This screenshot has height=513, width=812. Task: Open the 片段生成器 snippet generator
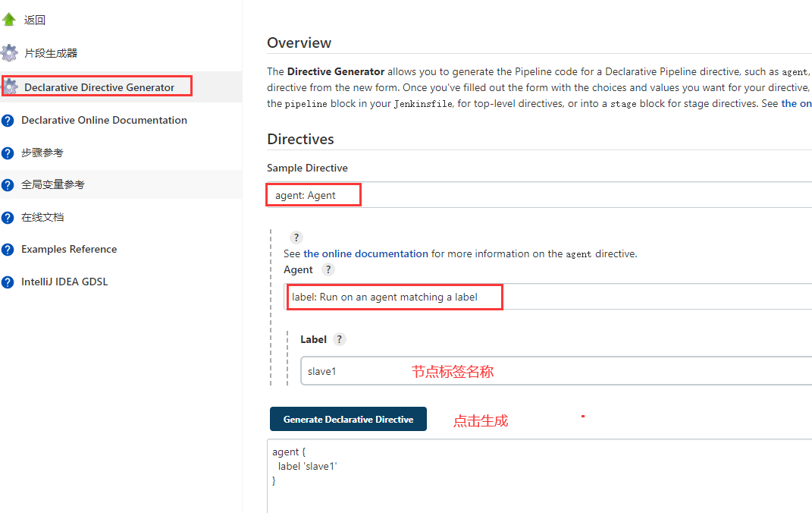pyautogui.click(x=51, y=53)
